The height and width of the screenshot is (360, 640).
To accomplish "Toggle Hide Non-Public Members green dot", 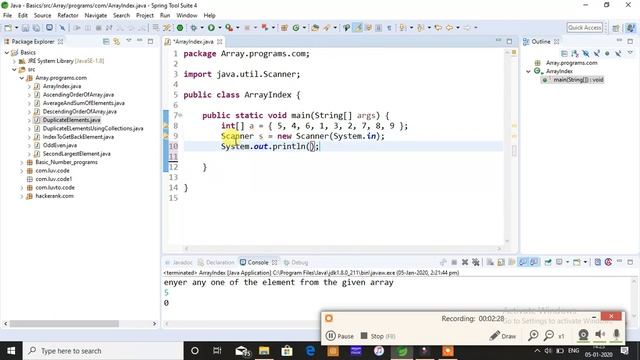I will pyautogui.click(x=607, y=53).
